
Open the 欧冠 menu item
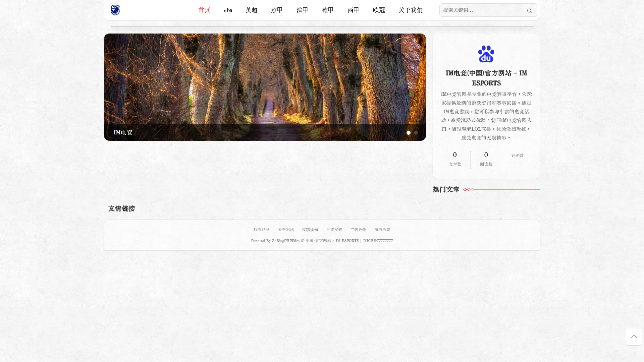click(379, 10)
